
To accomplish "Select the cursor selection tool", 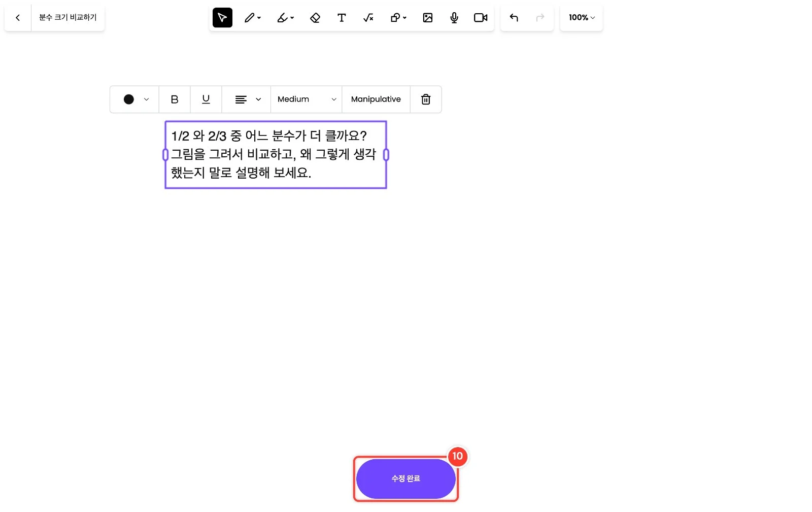I will click(x=222, y=18).
